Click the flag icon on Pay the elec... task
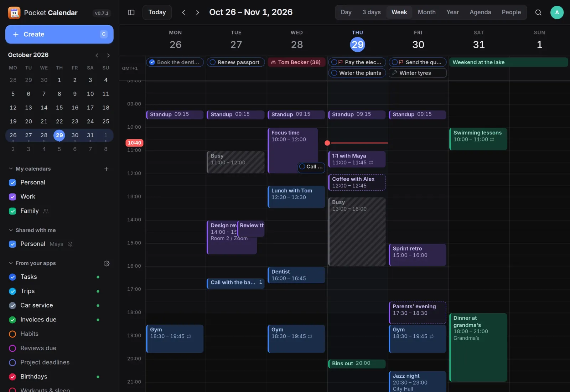The height and width of the screenshot is (392, 570). pyautogui.click(x=341, y=62)
